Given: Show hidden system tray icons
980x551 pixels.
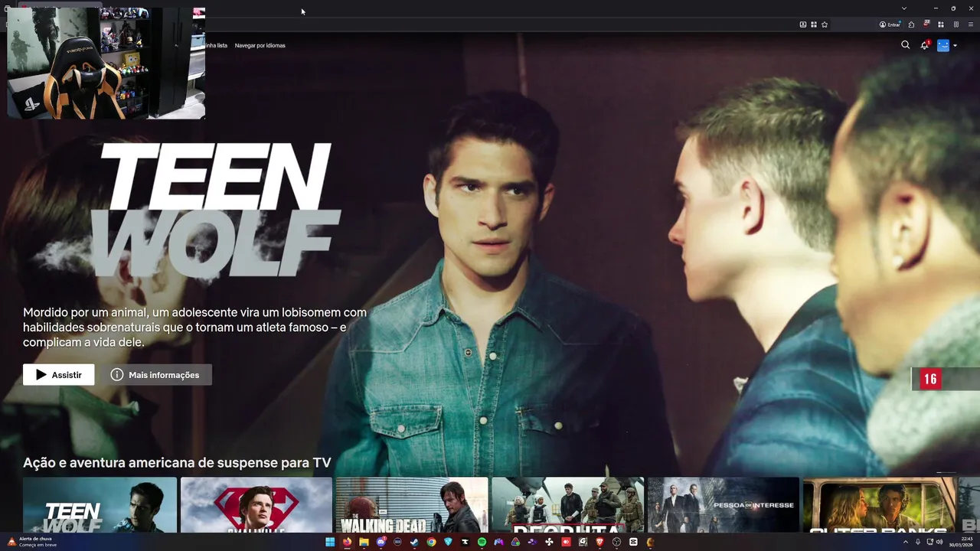Looking at the screenshot, I should coord(905,542).
